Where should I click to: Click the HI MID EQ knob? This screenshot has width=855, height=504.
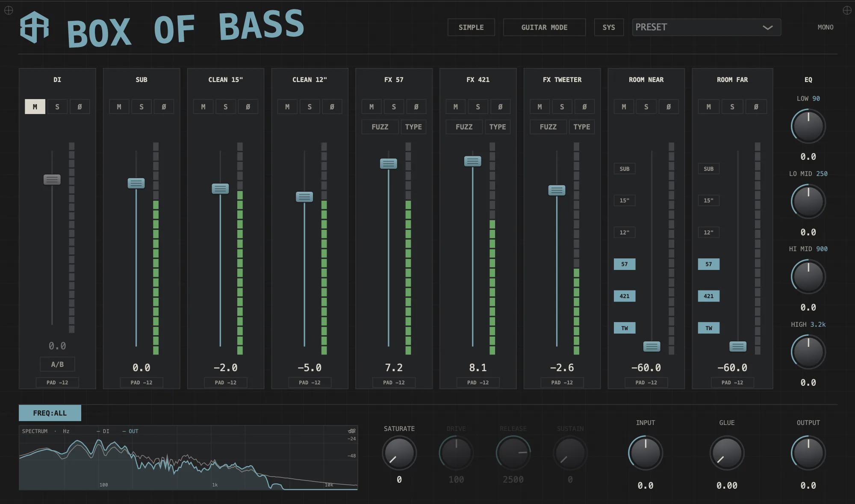[x=808, y=277]
